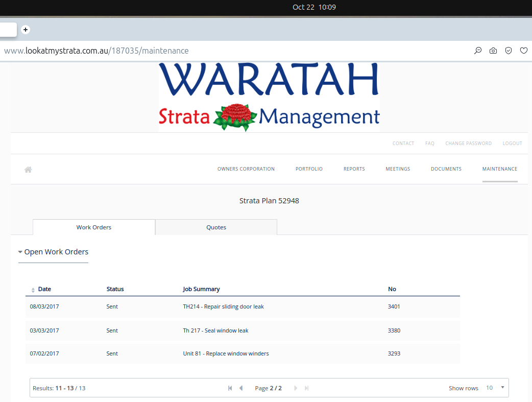Take a snapshot with the camera icon
Viewport: 532px width, 402px height.
(493, 51)
